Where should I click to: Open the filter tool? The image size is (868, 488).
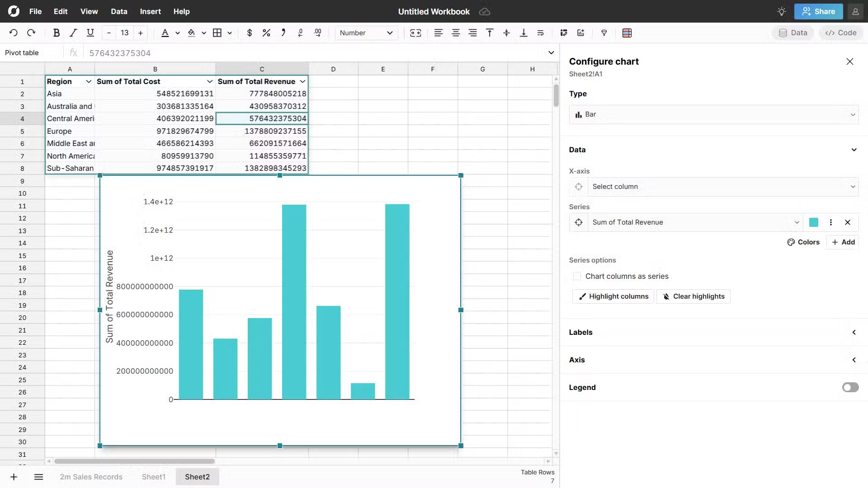604,33
